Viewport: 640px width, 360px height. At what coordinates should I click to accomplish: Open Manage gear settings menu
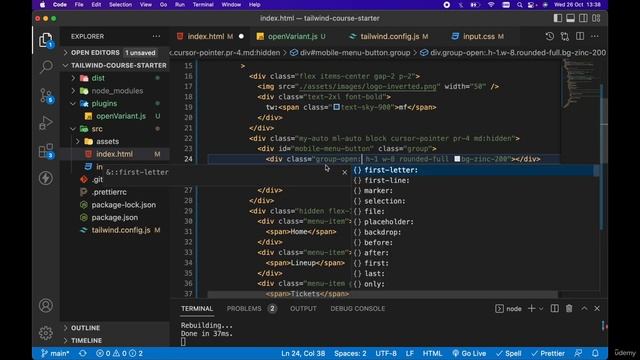[x=46, y=333]
